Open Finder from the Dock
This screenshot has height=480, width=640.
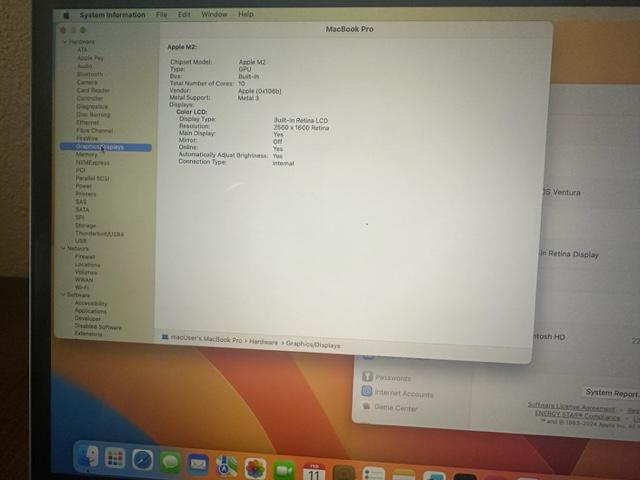click(x=88, y=456)
